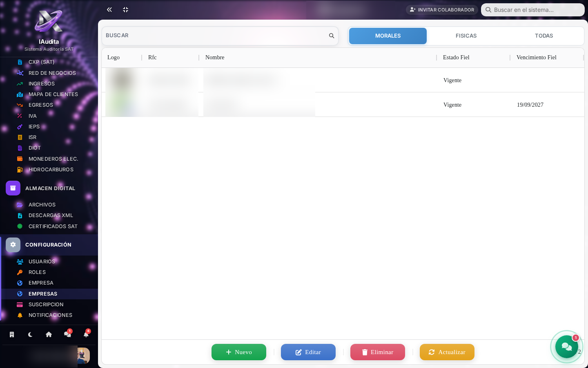The image size is (588, 368).
Task: Collapse sidebar with double chevron icon
Action: pyautogui.click(x=109, y=9)
